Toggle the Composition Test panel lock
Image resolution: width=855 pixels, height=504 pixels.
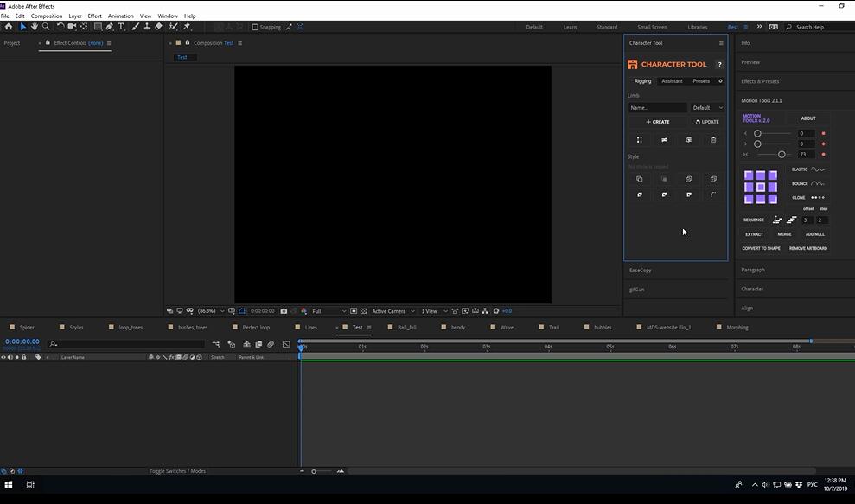coord(187,42)
